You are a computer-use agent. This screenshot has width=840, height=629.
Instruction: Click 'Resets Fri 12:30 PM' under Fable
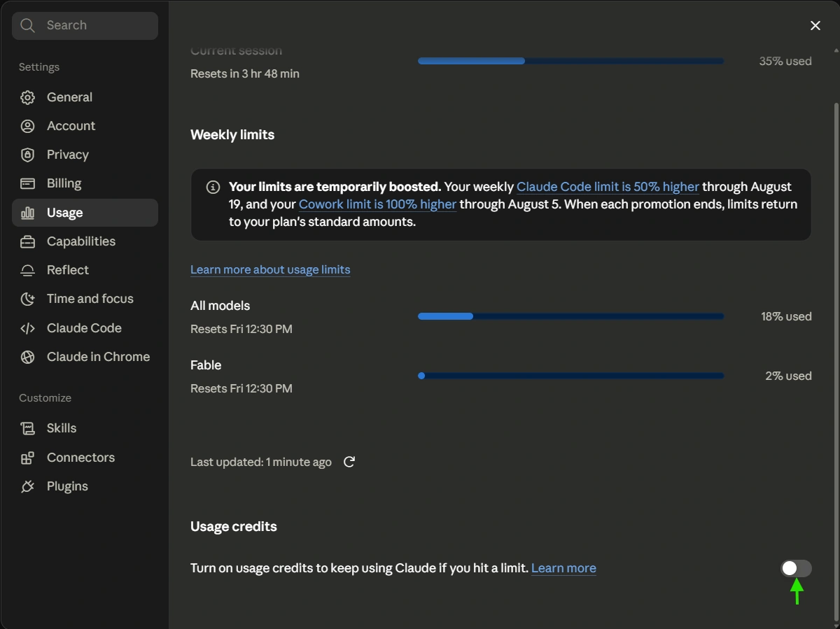241,388
